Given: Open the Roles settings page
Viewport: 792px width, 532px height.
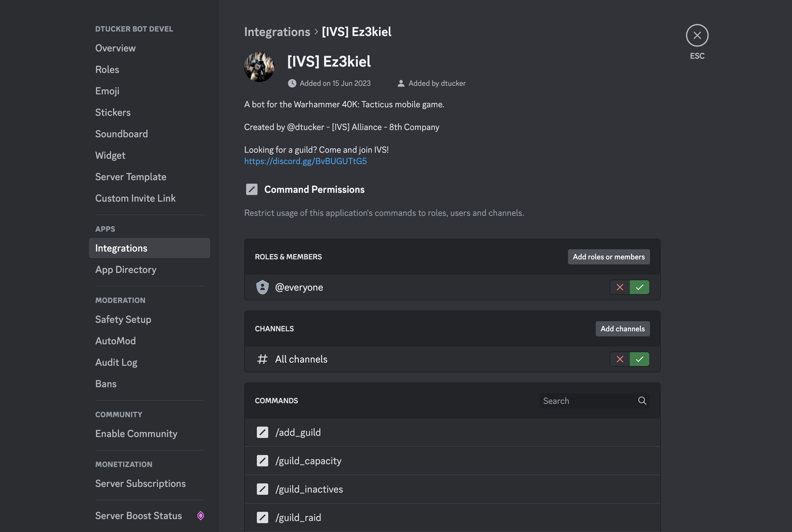Looking at the screenshot, I should [149, 69].
